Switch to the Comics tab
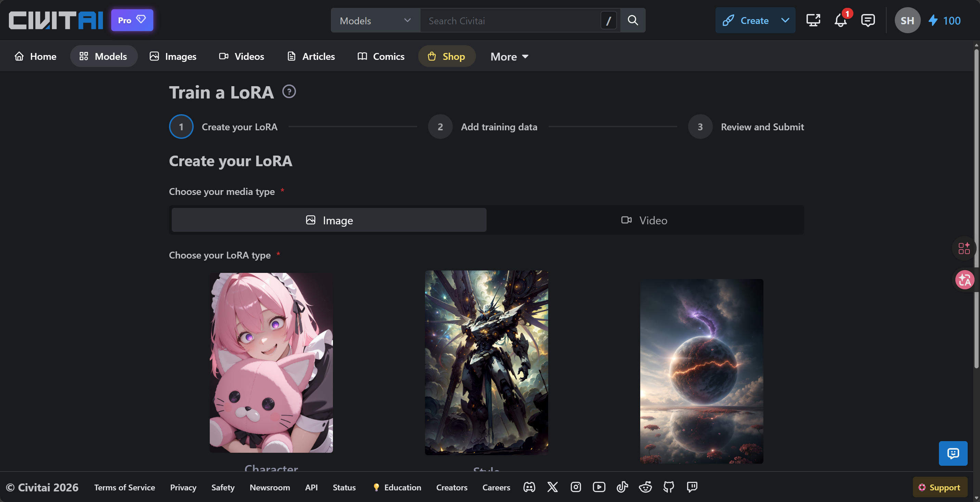980x502 pixels. coord(381,56)
